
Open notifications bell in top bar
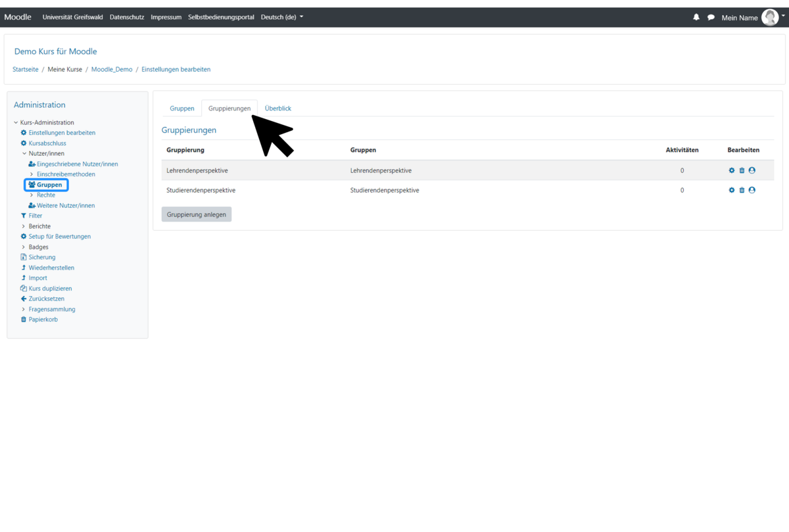pos(696,17)
